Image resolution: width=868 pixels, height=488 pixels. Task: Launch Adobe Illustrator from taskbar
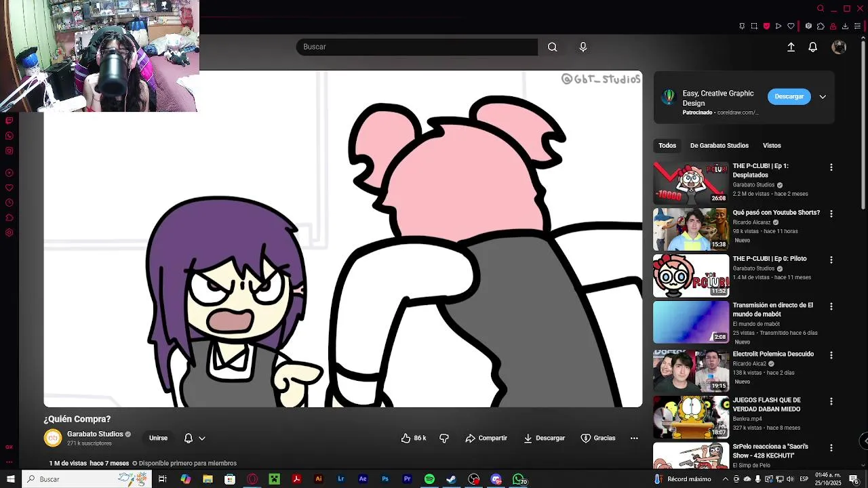point(319,479)
